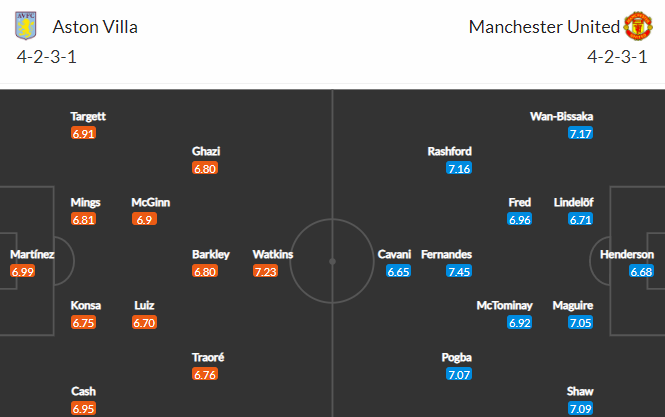Select Watkins' 7.23 rating badge
Viewport: 665px width, 417px height.
click(x=265, y=271)
